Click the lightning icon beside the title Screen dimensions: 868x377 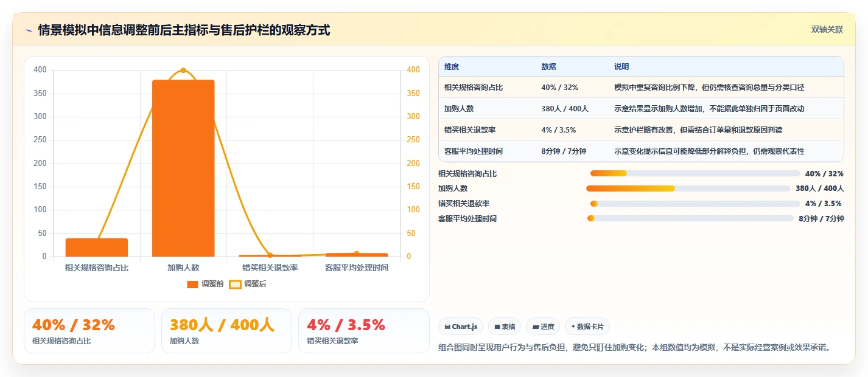click(29, 30)
